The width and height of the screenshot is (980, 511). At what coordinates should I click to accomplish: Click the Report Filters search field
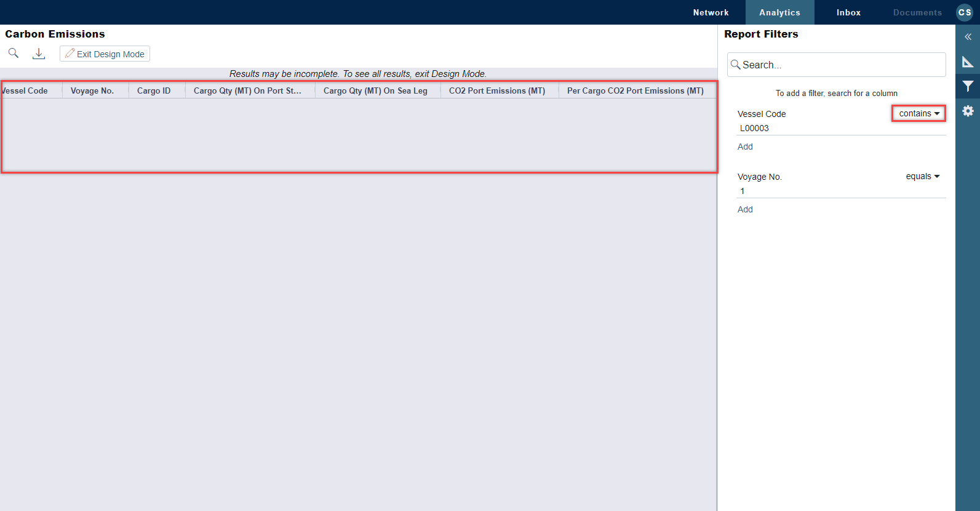(x=837, y=65)
